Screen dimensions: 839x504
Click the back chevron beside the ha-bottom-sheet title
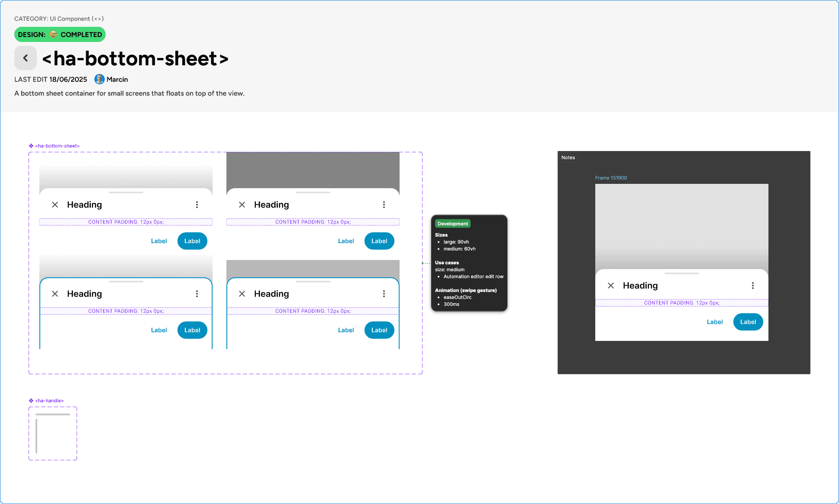[x=26, y=58]
